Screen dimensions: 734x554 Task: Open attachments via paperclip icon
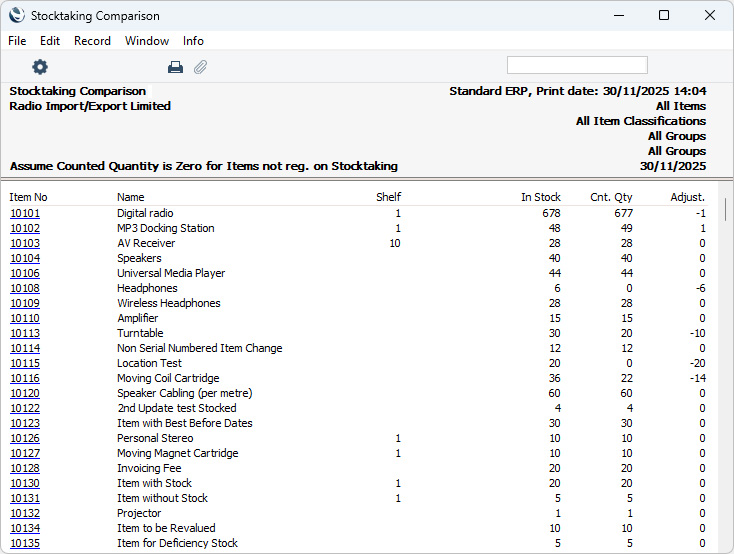point(200,67)
